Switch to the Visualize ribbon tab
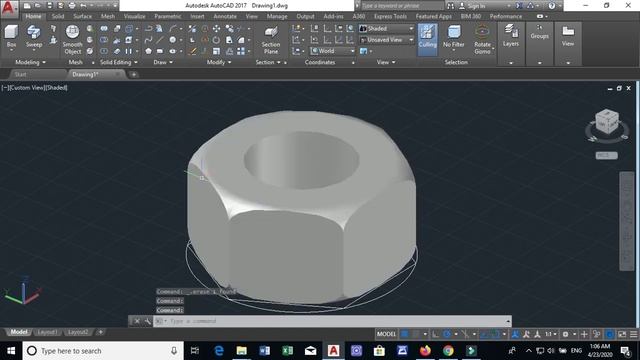The image size is (640, 360). coord(135,16)
